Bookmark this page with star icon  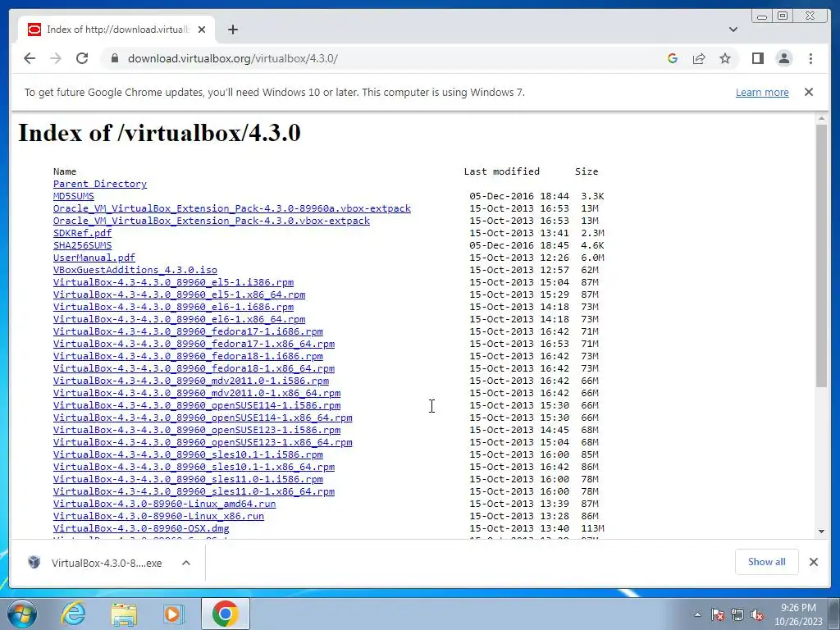click(x=725, y=58)
